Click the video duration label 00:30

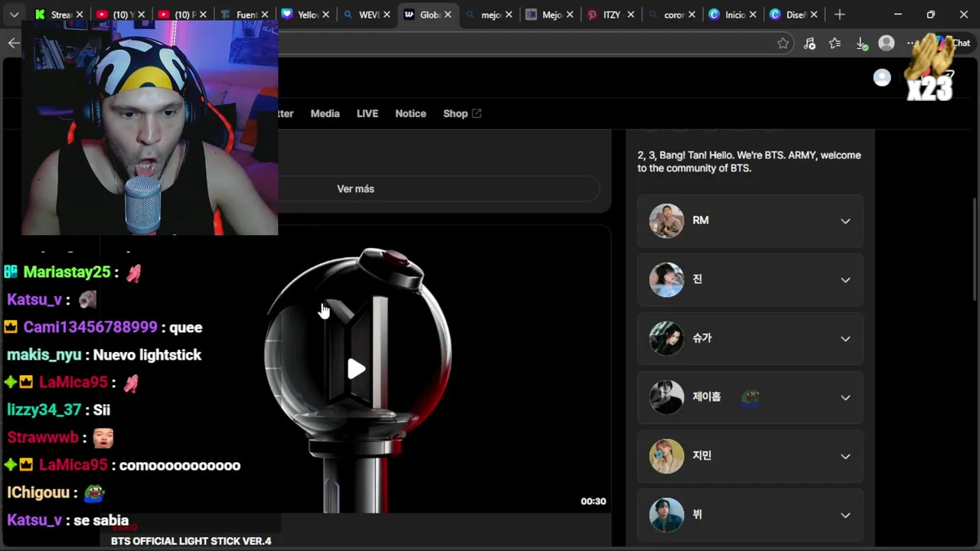point(593,501)
